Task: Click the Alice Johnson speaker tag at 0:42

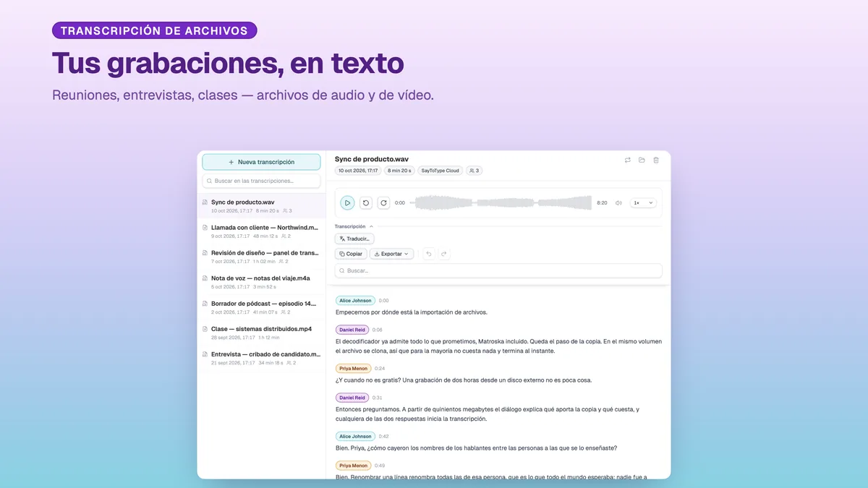Action: (x=355, y=436)
